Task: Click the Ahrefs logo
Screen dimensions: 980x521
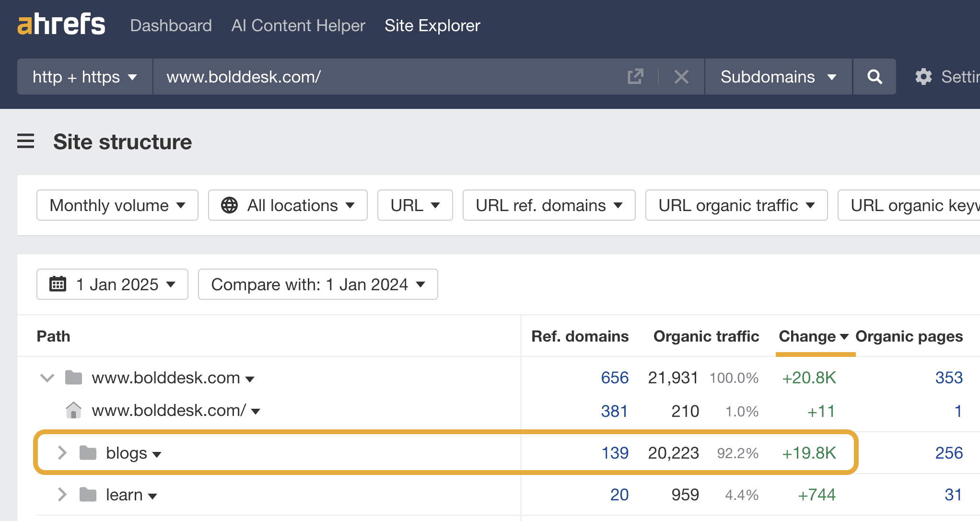Action: pyautogui.click(x=61, y=25)
